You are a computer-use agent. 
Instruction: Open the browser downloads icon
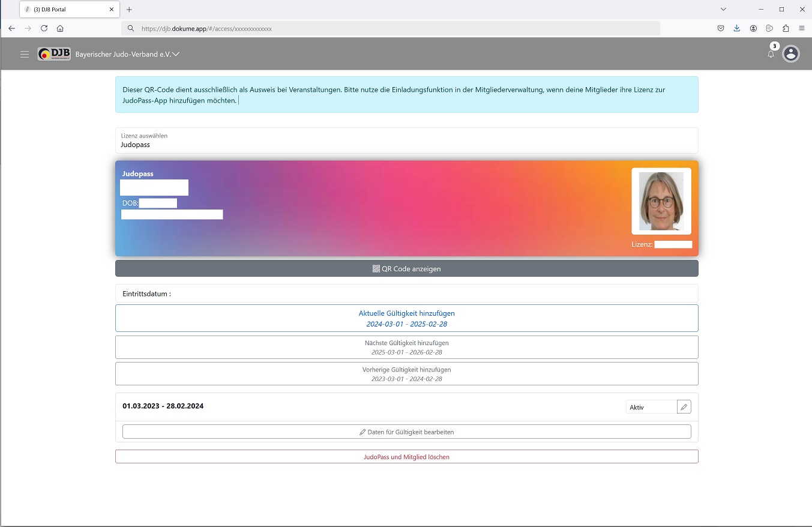(x=737, y=28)
